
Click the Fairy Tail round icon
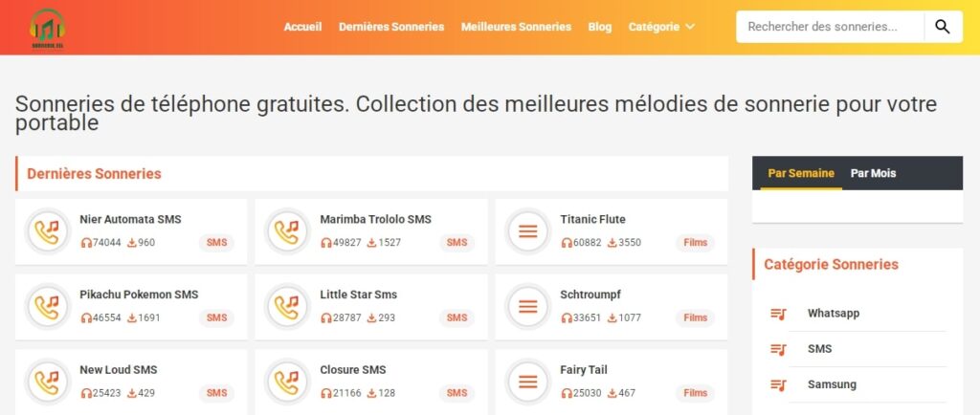click(527, 382)
